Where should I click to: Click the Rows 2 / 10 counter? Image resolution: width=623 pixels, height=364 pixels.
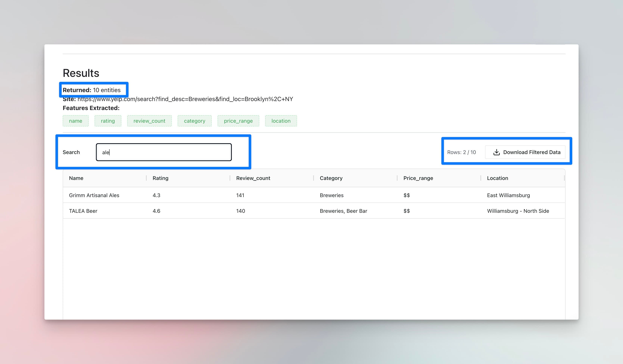click(461, 152)
